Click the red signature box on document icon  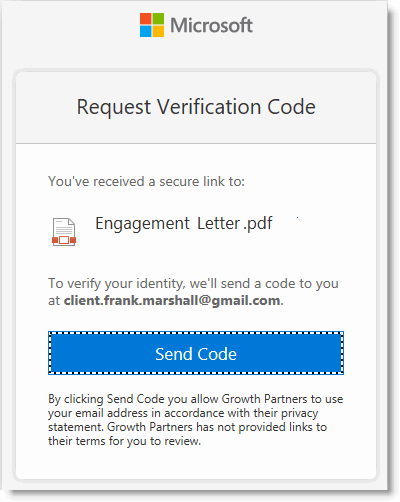click(x=64, y=240)
